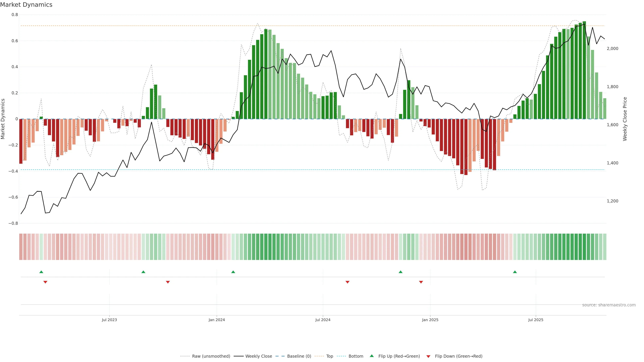Click the darkest green heatmap cell
This screenshot has height=362, width=644.
[584, 247]
